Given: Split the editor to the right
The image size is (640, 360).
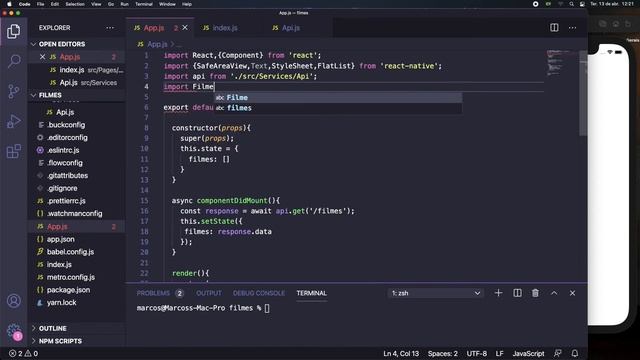Looking at the screenshot, I should click(x=554, y=28).
